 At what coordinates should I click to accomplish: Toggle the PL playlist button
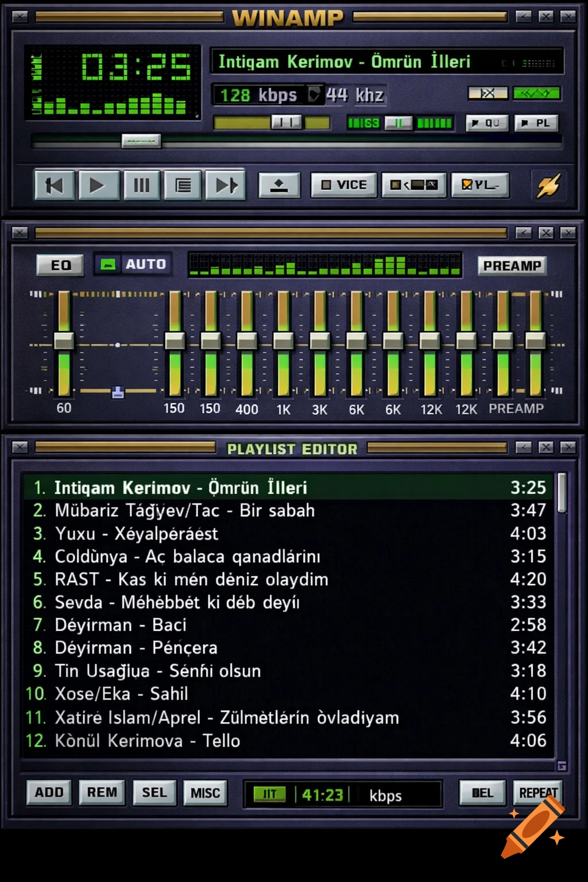pyautogui.click(x=537, y=122)
